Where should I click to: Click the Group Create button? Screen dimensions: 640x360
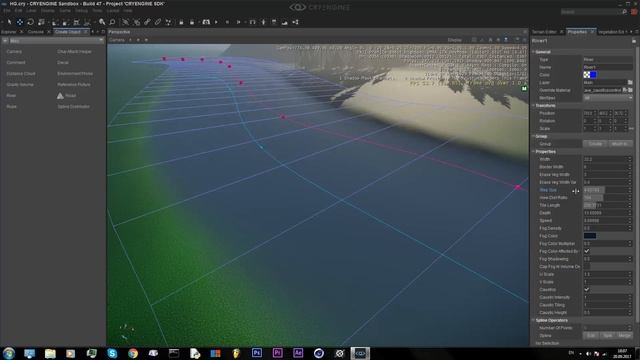click(x=595, y=144)
